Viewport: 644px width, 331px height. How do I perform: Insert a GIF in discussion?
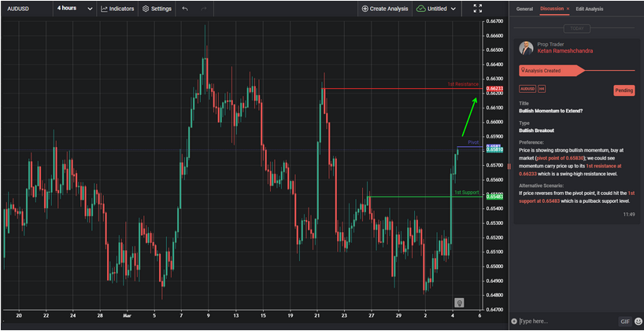point(624,321)
